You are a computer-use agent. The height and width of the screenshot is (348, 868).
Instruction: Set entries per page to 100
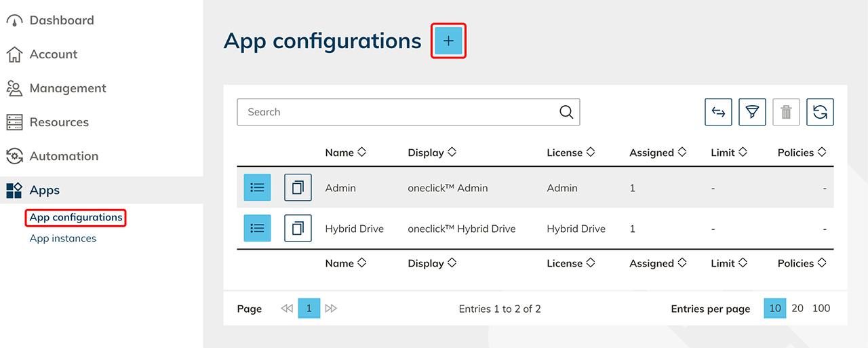pos(821,309)
